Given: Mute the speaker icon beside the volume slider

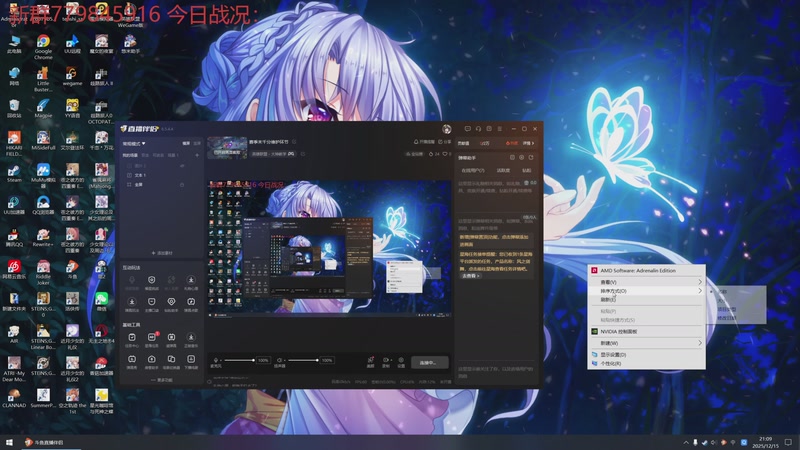Looking at the screenshot, I should (x=279, y=360).
